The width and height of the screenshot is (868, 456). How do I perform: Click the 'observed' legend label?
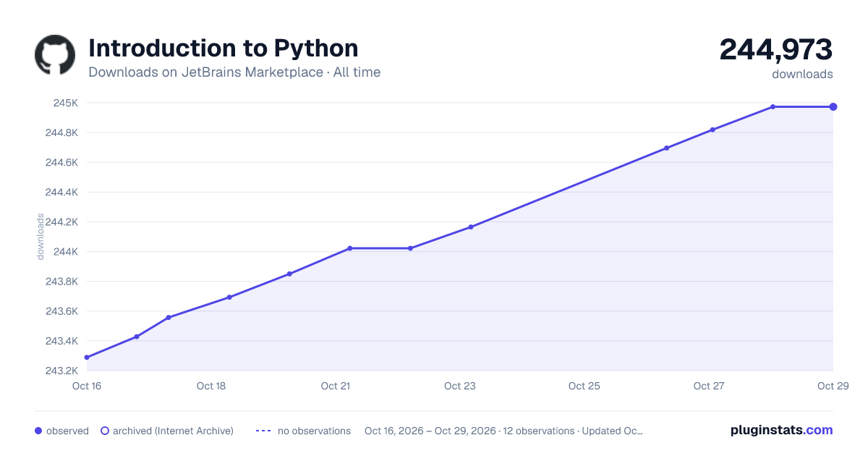[67, 431]
